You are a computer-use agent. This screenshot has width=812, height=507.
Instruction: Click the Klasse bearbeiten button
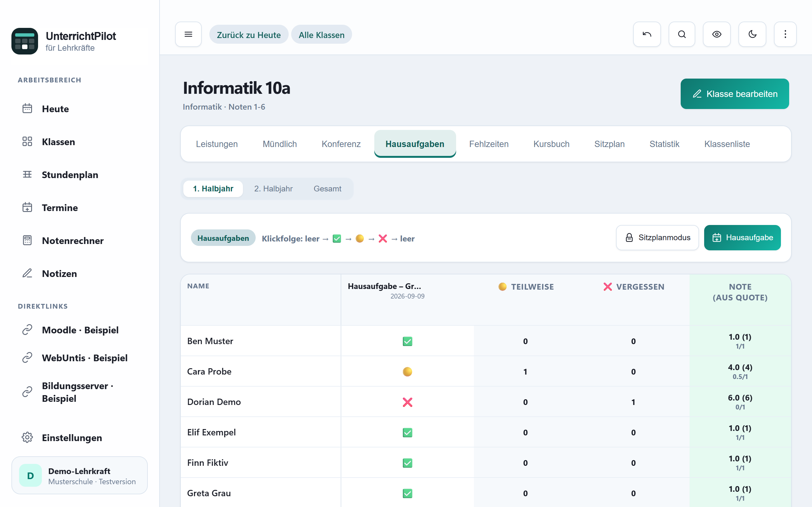pos(735,94)
